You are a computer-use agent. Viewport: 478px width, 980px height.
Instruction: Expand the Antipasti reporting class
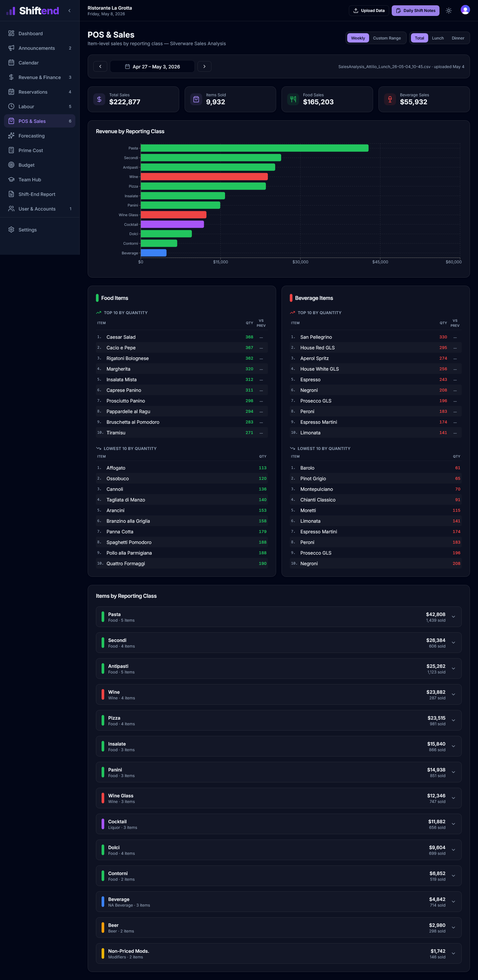pos(279,668)
